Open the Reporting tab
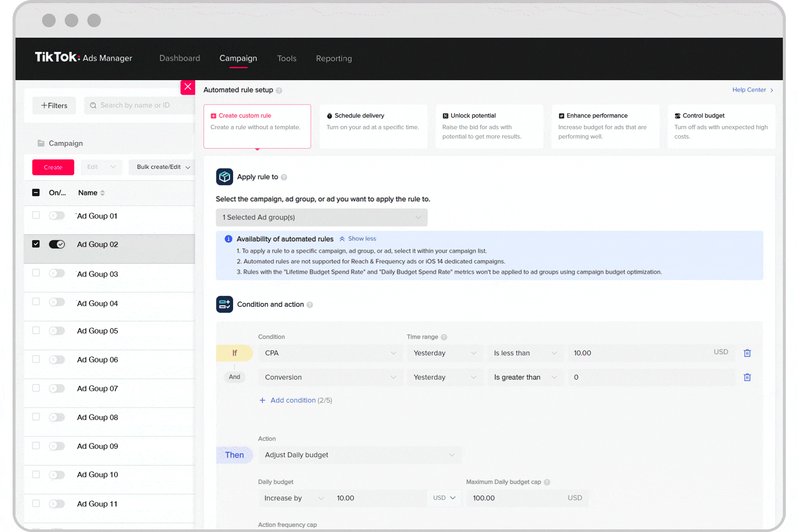Viewport: 798px width, 532px height. (x=334, y=58)
